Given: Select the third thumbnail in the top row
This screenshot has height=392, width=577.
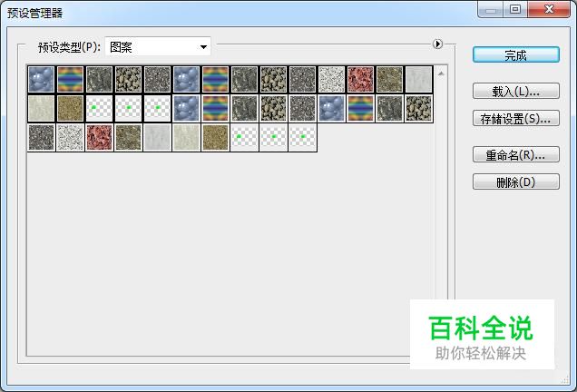Looking at the screenshot, I should (100, 79).
